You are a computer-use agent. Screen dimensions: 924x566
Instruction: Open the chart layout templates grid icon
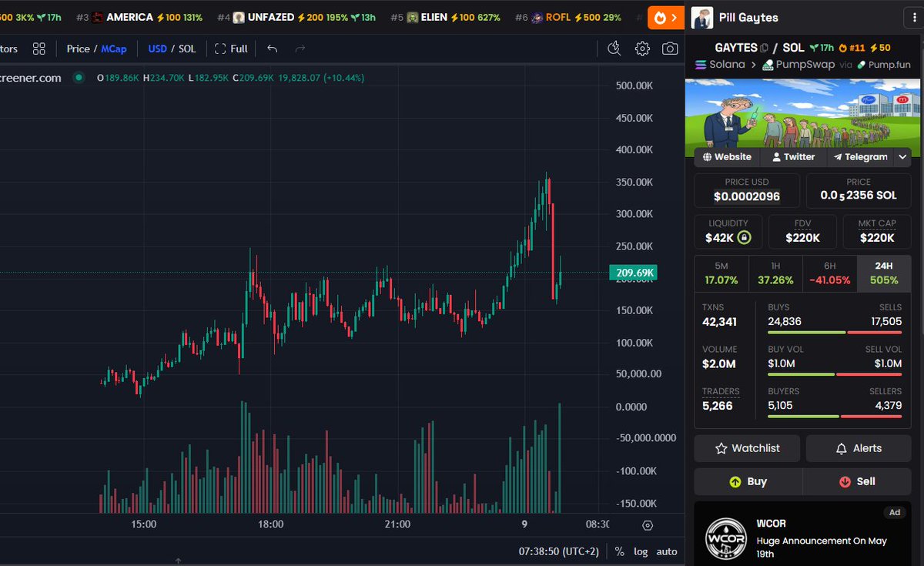(x=39, y=49)
